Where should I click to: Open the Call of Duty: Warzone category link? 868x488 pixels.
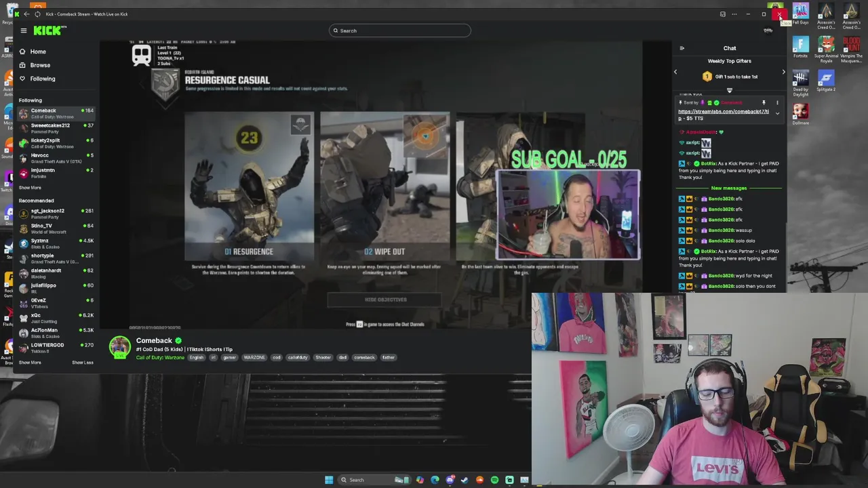(160, 357)
